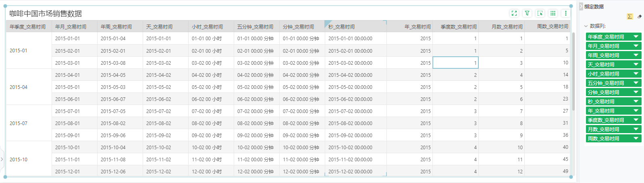The height and width of the screenshot is (183, 644).
Task: Click the 年月_交易时间 column header
Action: coord(71,27)
